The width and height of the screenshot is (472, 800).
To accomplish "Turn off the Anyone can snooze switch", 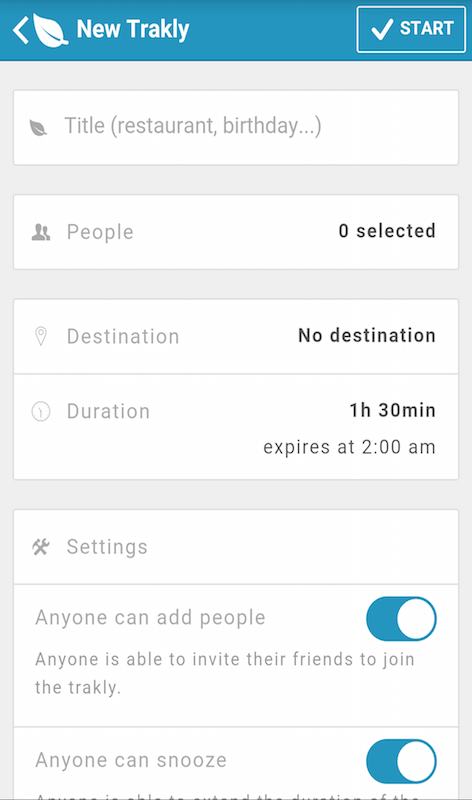I will [401, 761].
